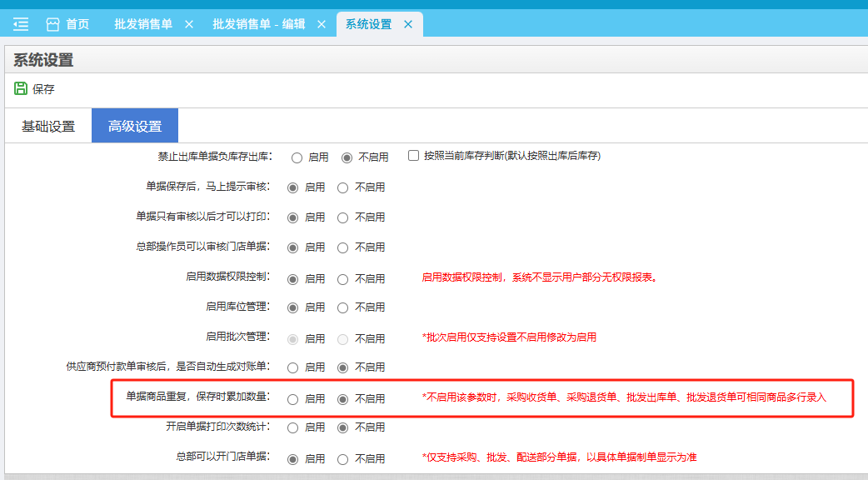Select 启用 for 单据保存后，马上提示审核
The width and height of the screenshot is (868, 480).
coord(293,187)
